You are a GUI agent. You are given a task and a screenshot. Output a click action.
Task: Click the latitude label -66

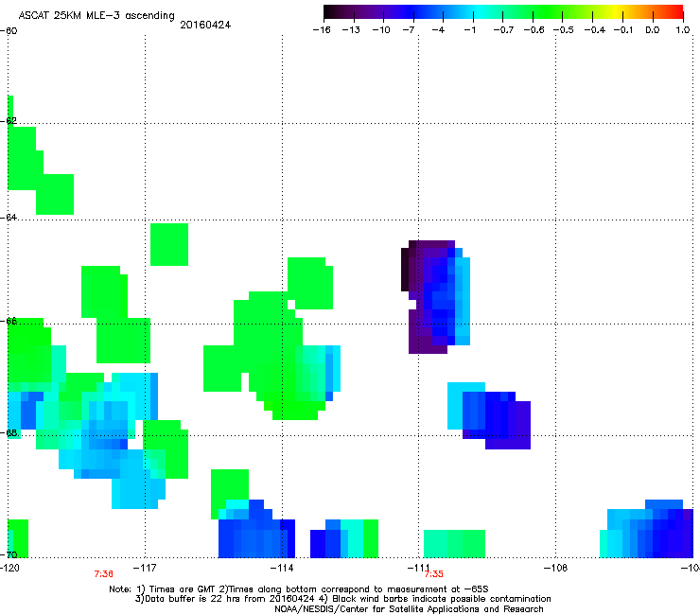click(9, 321)
